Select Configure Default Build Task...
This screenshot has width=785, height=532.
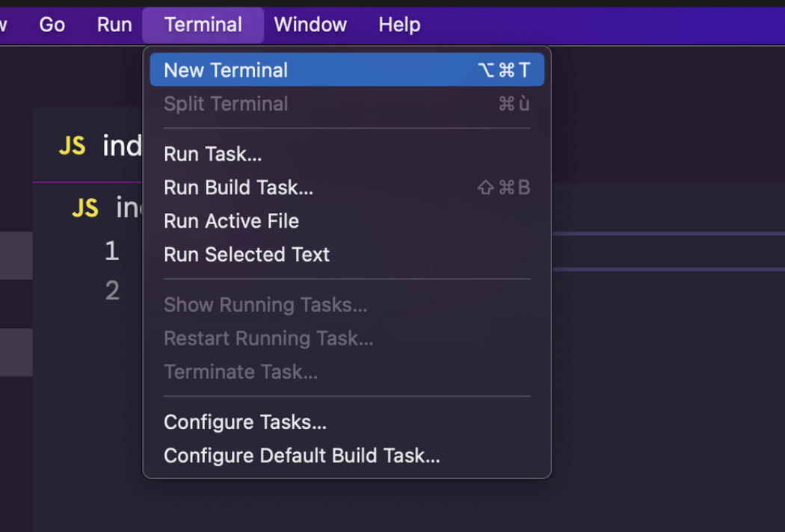(302, 456)
